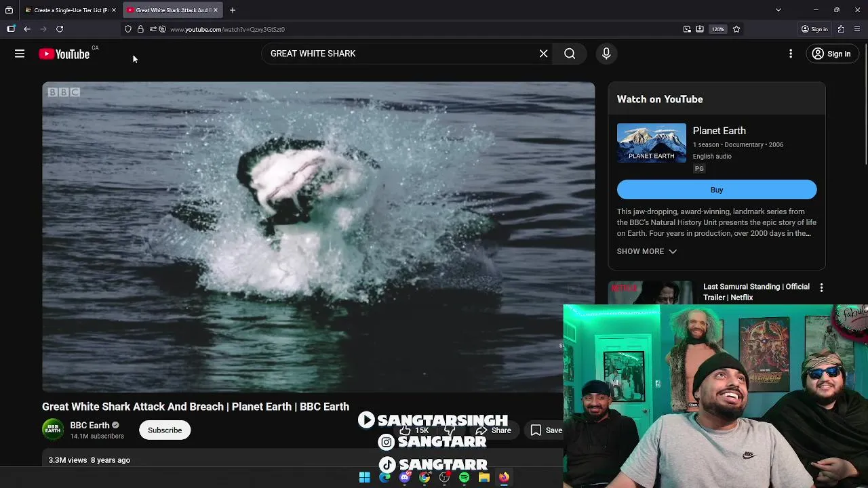Show tracking protection shield info

127,29
